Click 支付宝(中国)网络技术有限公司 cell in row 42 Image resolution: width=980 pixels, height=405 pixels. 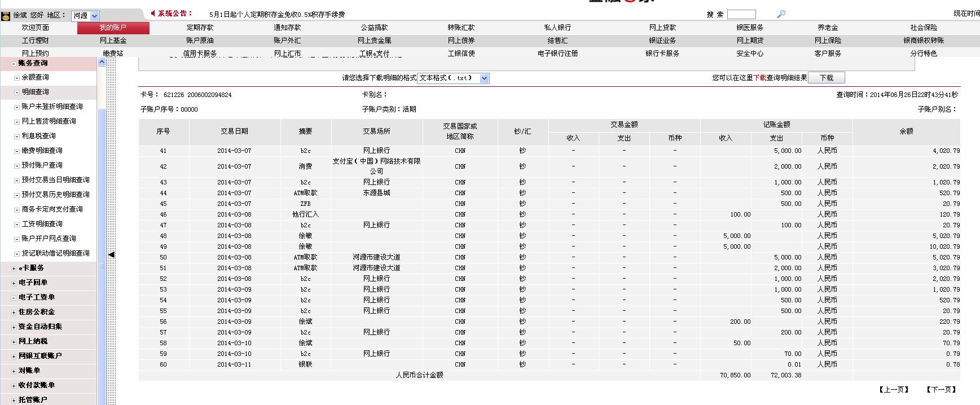pos(377,166)
